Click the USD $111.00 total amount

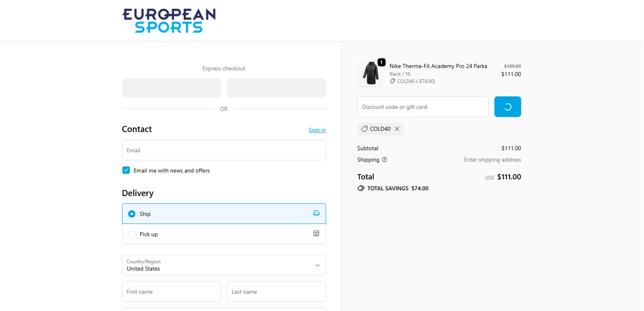pyautogui.click(x=503, y=177)
